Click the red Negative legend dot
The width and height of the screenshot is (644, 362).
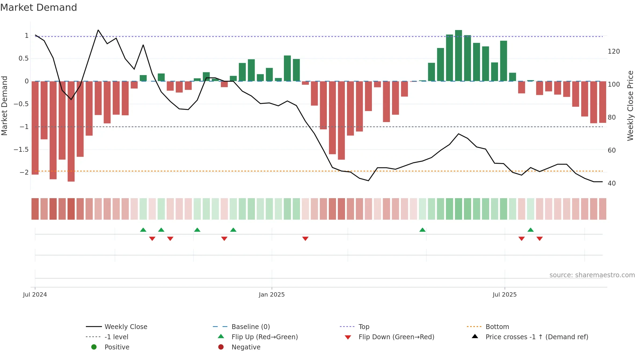[221, 347]
